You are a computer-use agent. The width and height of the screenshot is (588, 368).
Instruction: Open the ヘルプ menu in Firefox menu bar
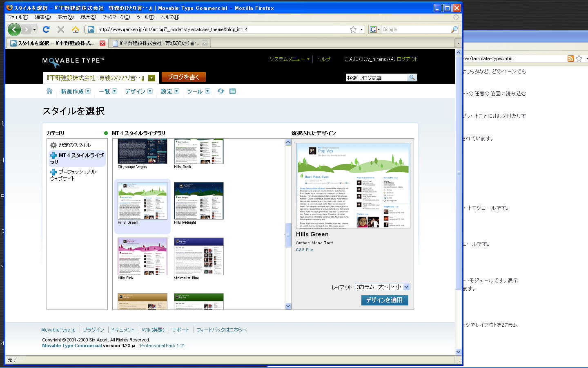(x=170, y=17)
